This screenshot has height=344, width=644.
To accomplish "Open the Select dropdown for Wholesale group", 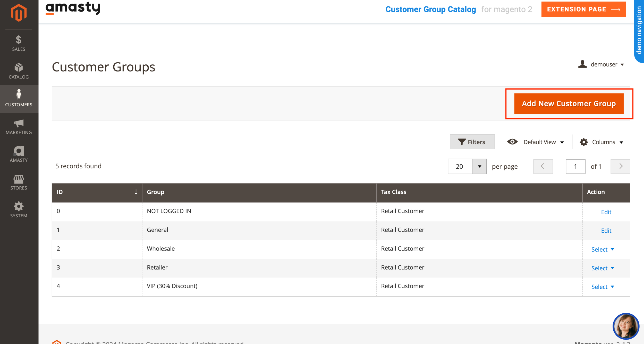I will [602, 249].
